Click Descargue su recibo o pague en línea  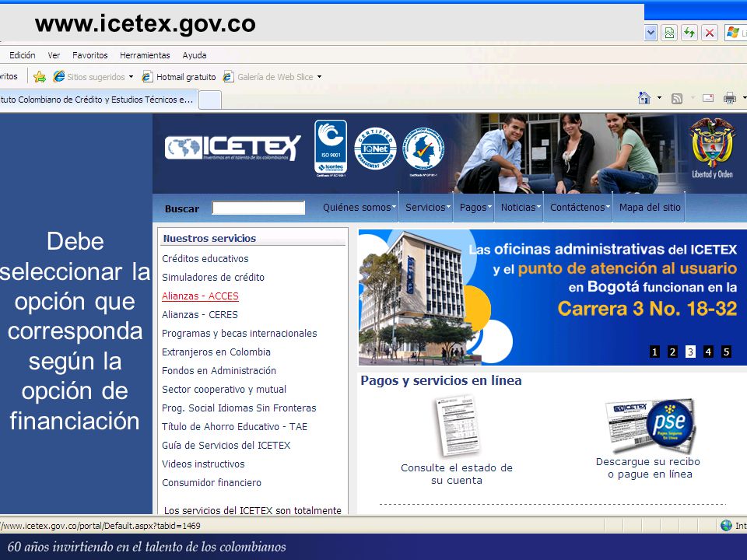coord(648,467)
